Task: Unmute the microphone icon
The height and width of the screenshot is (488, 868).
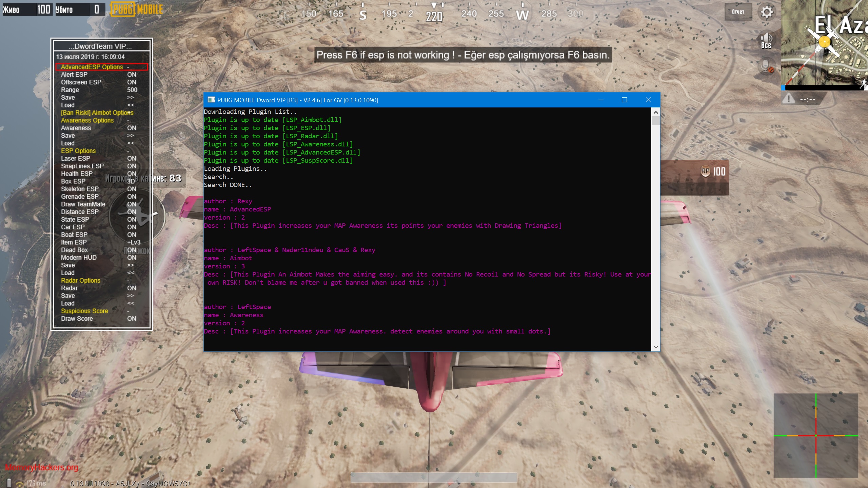Action: 767,66
